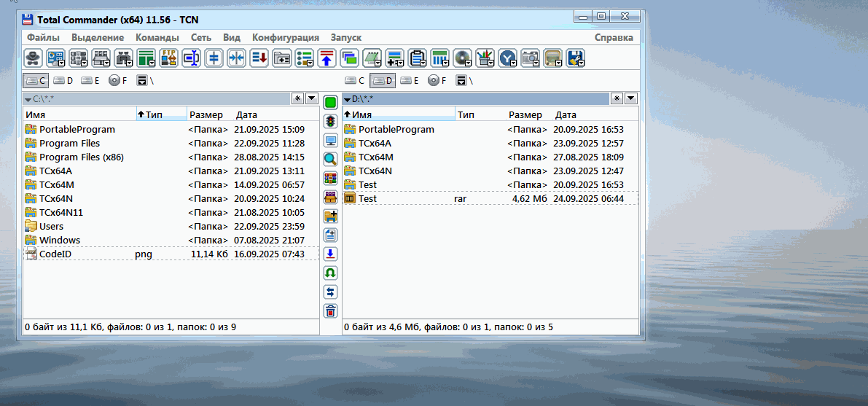Image resolution: width=868 pixels, height=406 pixels.
Task: Select drive F in the left panel
Action: [x=117, y=81]
